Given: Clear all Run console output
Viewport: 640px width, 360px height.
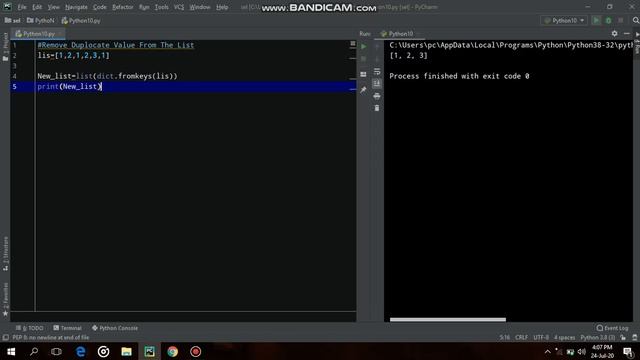Looking at the screenshot, I should point(377,108).
